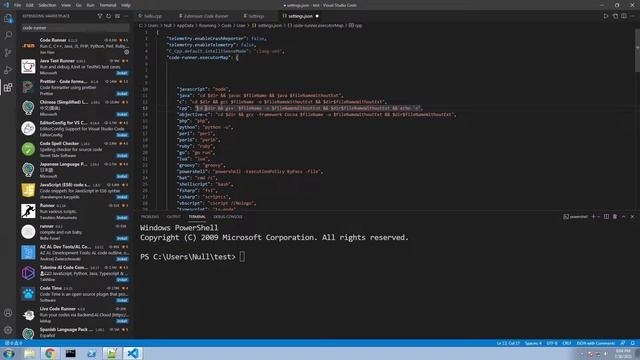This screenshot has height=360, width=640.
Task: Refresh the extensions list
Action: (x=109, y=16)
